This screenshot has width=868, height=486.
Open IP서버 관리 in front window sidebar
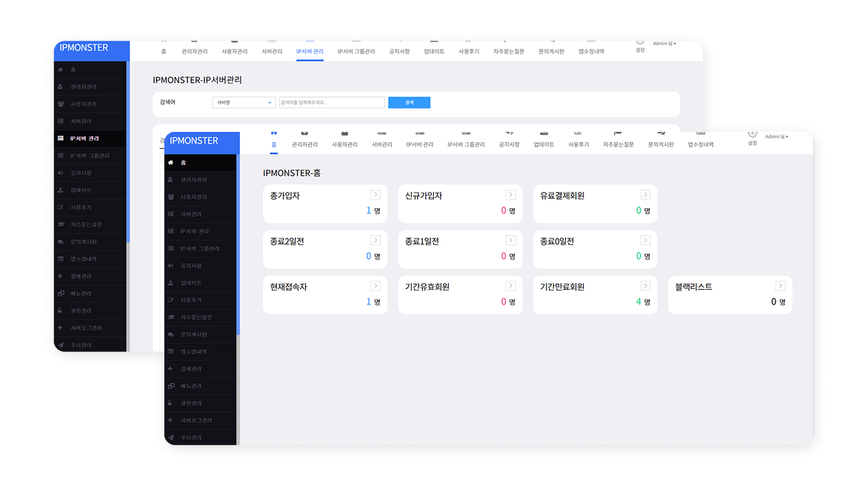[x=201, y=231]
